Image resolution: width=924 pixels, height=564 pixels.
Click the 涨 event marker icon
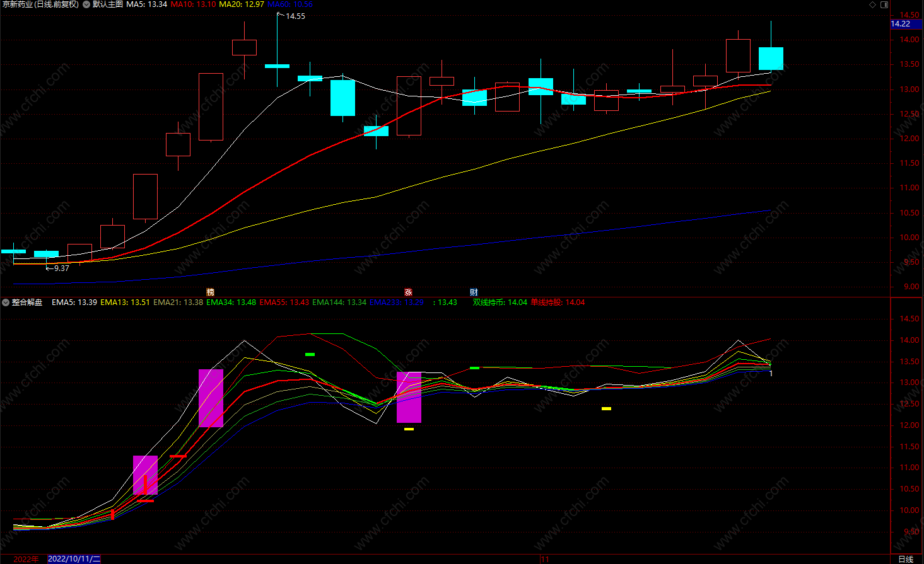click(x=408, y=292)
